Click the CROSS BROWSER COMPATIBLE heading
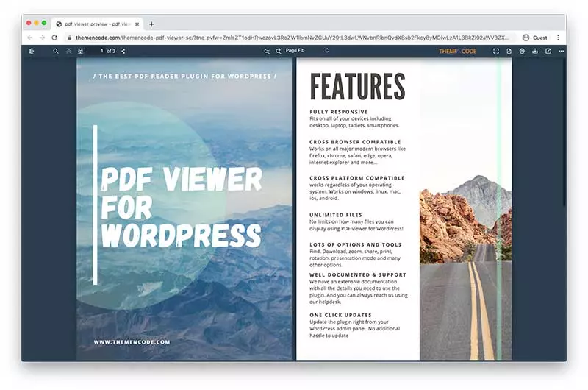The image size is (588, 390). (x=355, y=142)
